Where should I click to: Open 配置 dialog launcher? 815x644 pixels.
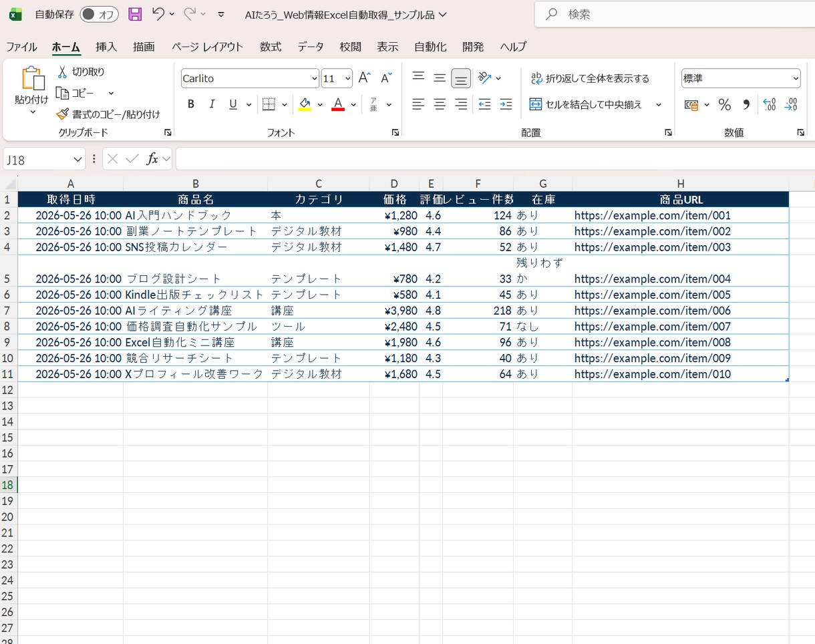coord(668,133)
